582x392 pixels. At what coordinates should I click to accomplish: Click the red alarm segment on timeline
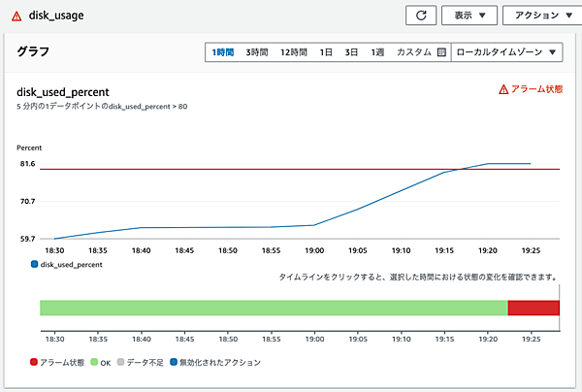(533, 308)
